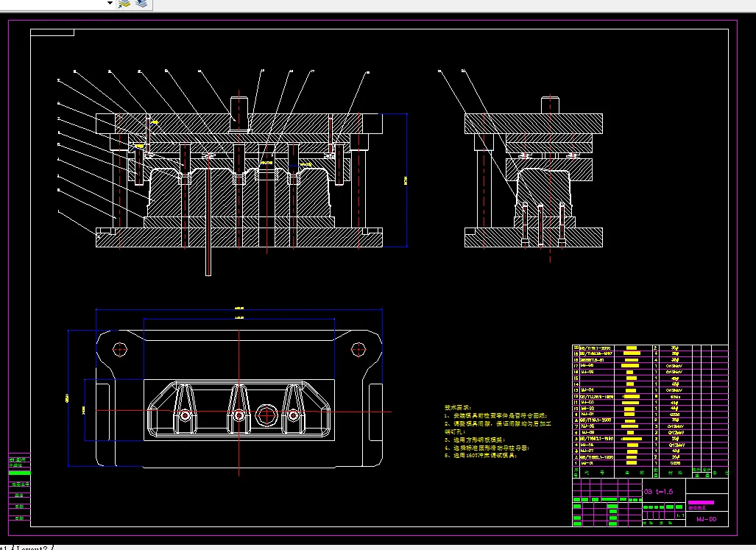
Task: Select the long ejector rod below front view
Action: [208, 221]
